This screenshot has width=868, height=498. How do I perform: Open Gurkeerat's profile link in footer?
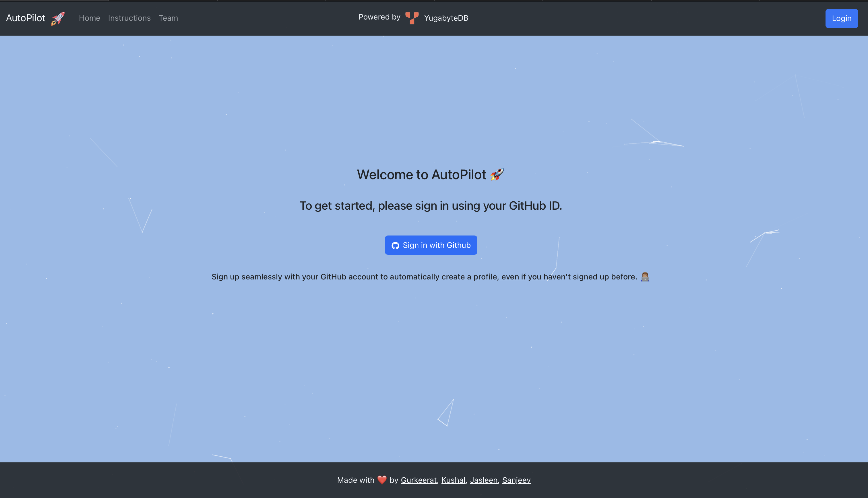(418, 480)
